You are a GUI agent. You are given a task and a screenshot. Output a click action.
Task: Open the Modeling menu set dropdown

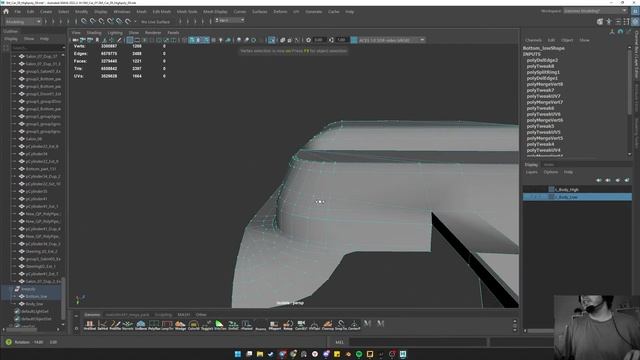click(22, 21)
